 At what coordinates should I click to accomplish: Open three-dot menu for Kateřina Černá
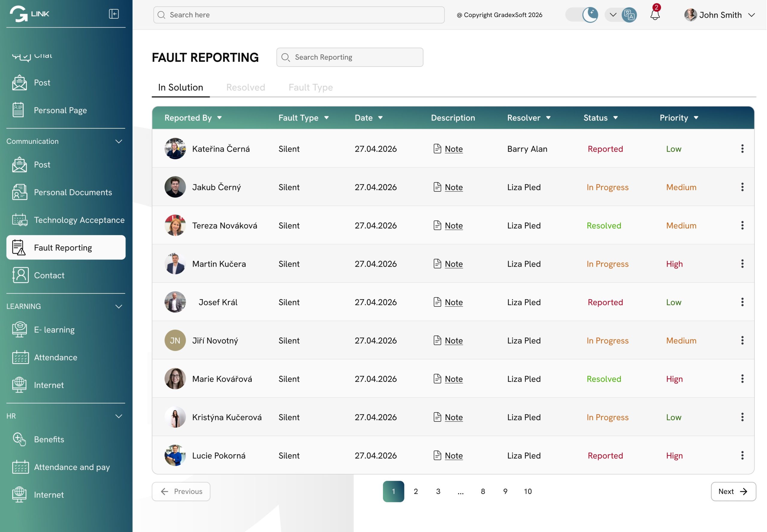tap(742, 149)
